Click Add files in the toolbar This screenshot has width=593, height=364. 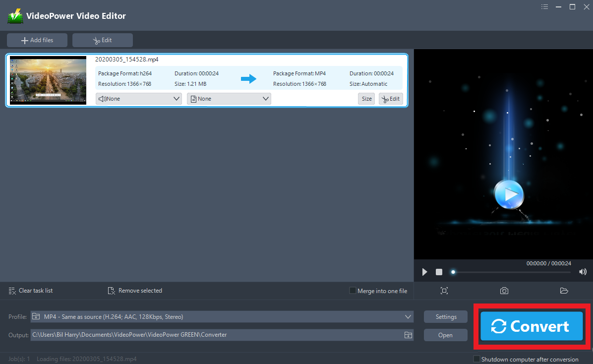[37, 40]
